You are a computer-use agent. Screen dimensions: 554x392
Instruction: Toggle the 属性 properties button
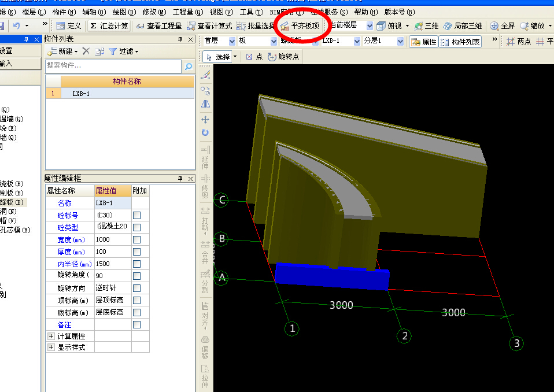424,42
